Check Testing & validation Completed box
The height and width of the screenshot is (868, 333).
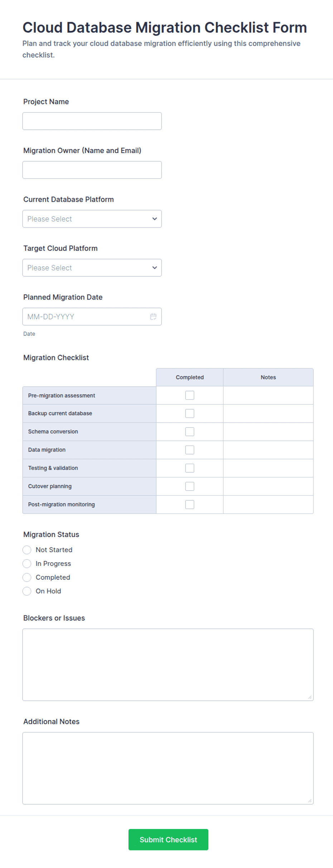[x=190, y=468]
